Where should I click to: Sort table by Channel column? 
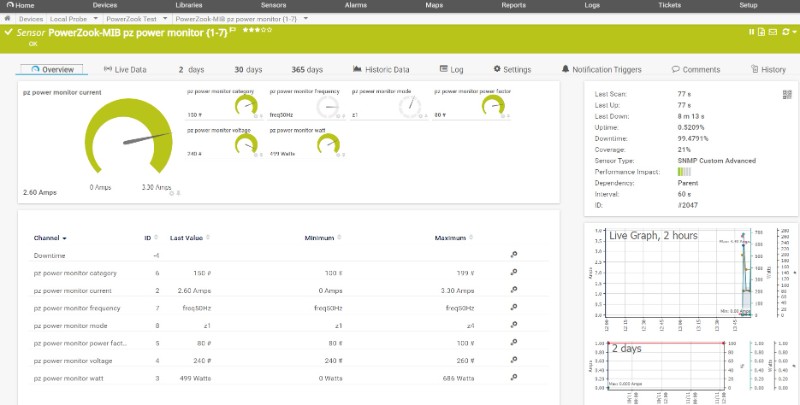point(50,238)
